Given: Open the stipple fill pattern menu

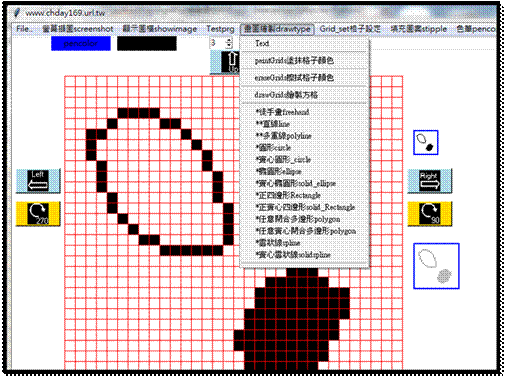Looking at the screenshot, I should pyautogui.click(x=418, y=29).
